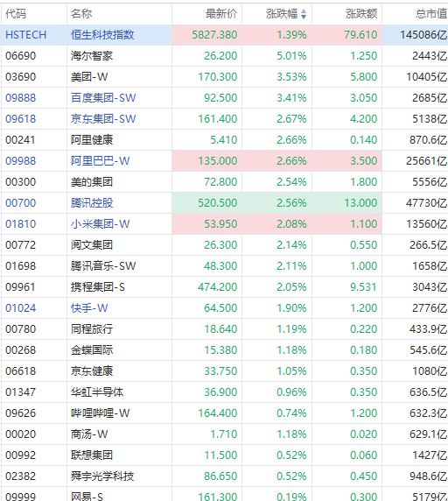448x501 pixels.
Task: Click the 名称 column header
Action: (81, 14)
